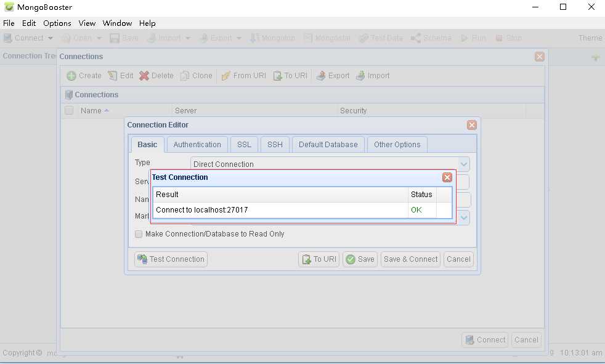Viewport: 605px width, 364px height.
Task: Click Run in main toolbar
Action: point(473,38)
